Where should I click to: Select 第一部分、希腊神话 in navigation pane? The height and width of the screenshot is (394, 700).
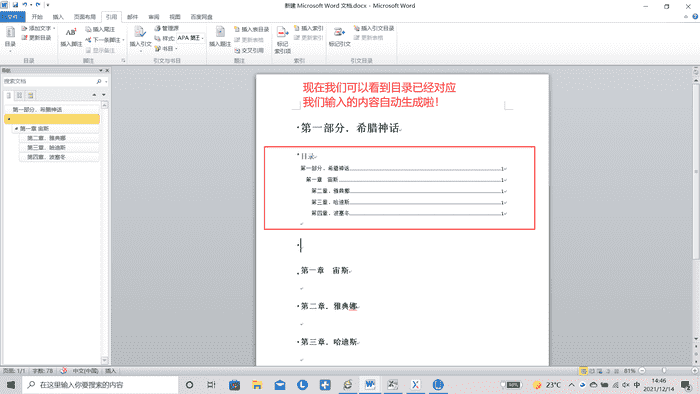point(51,110)
